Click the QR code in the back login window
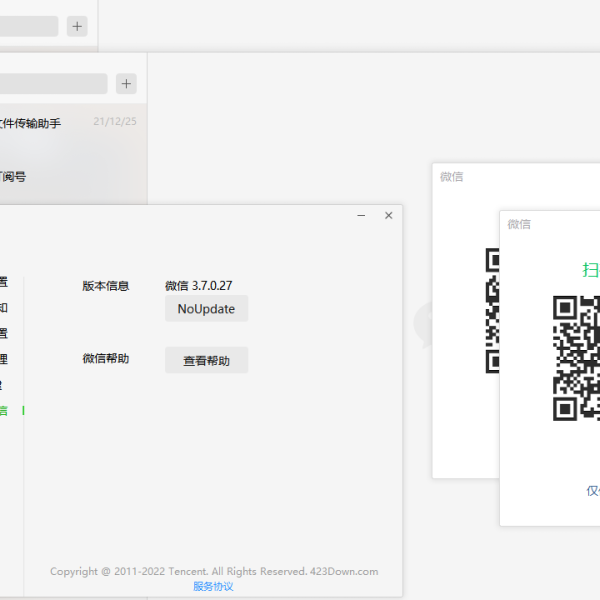This screenshot has height=600, width=600. (x=492, y=310)
